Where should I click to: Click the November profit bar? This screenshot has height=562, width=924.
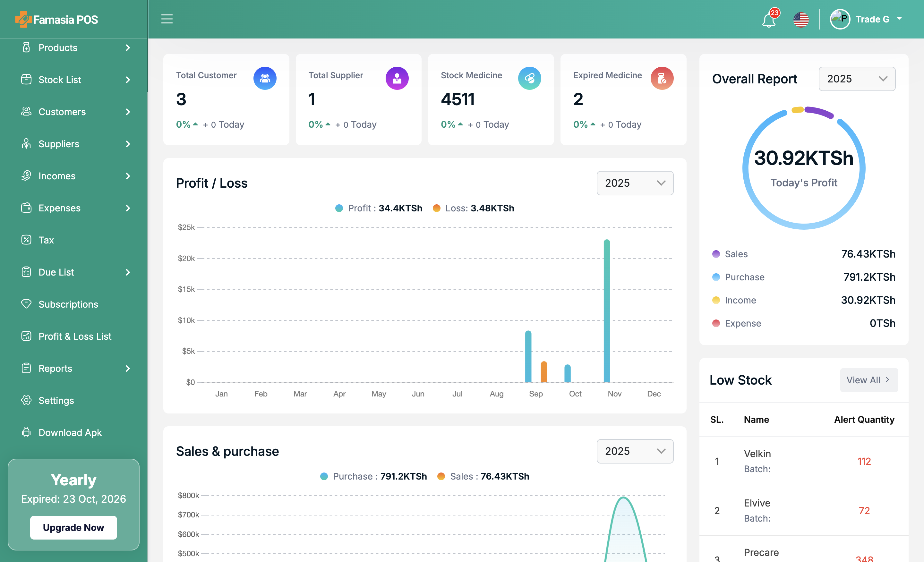click(x=606, y=311)
